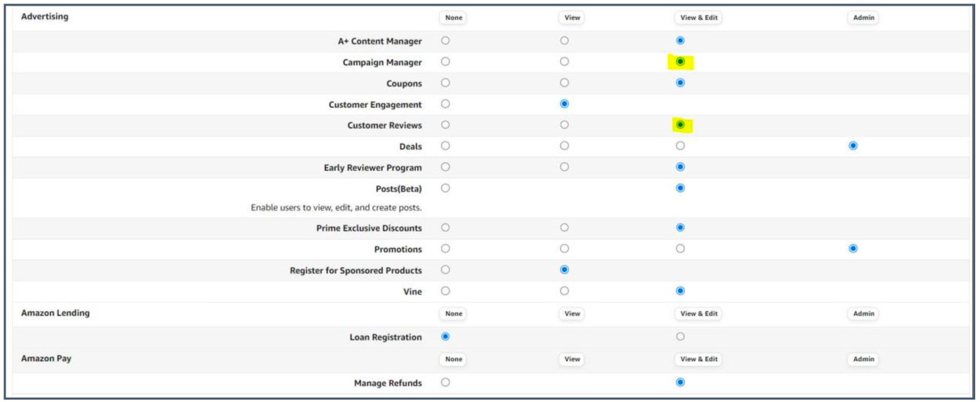Screen dimensions: 980x402
Task: Click Amazon Lending View & Edit button
Action: point(698,314)
